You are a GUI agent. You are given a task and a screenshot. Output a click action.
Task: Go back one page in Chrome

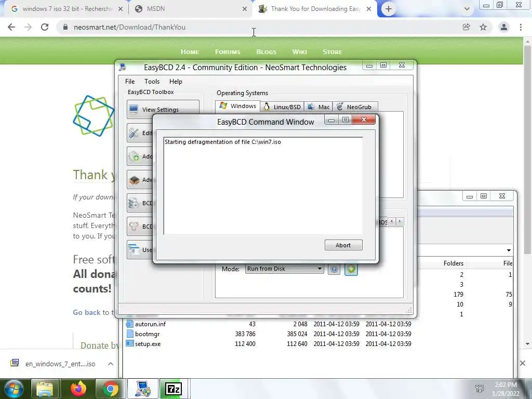coord(11,27)
